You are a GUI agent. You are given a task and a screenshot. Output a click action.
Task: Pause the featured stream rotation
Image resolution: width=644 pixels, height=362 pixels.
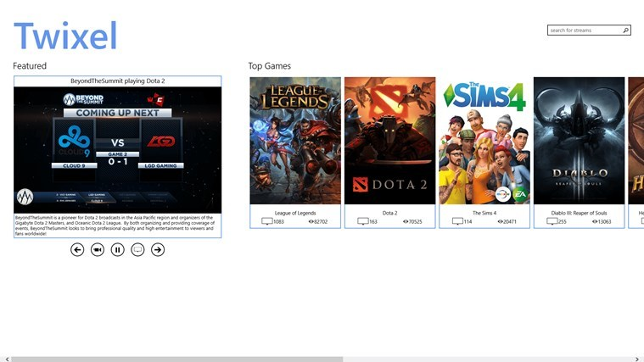click(x=117, y=249)
